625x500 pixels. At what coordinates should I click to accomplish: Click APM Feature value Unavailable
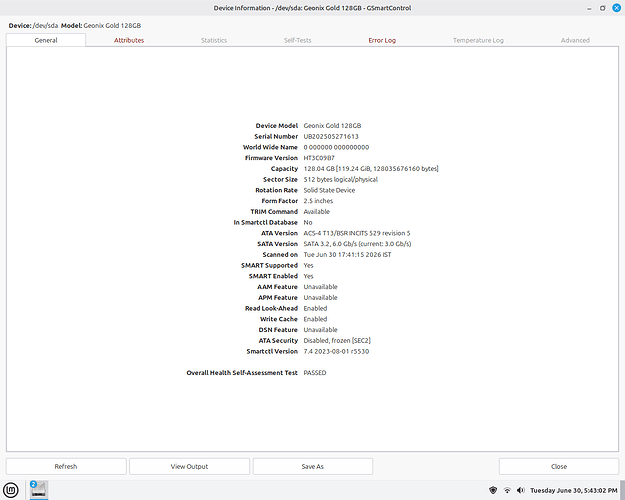tap(320, 298)
